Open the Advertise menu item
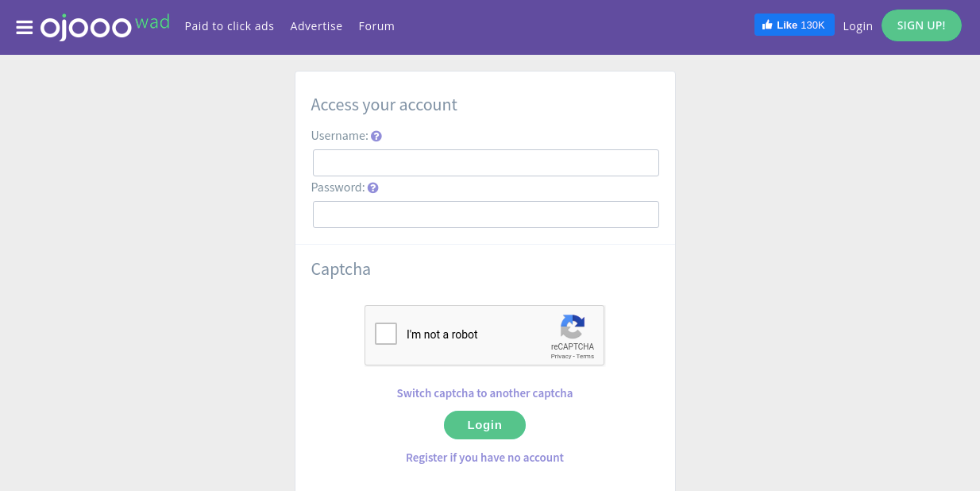The width and height of the screenshot is (980, 491). pos(316,26)
